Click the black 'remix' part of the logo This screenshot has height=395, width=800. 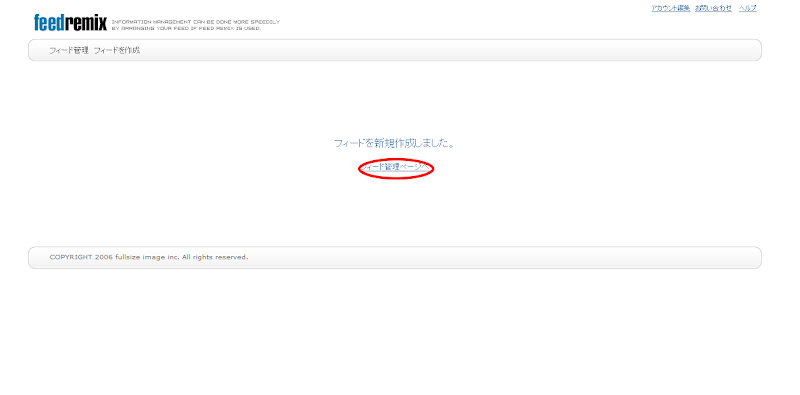pyautogui.click(x=86, y=23)
